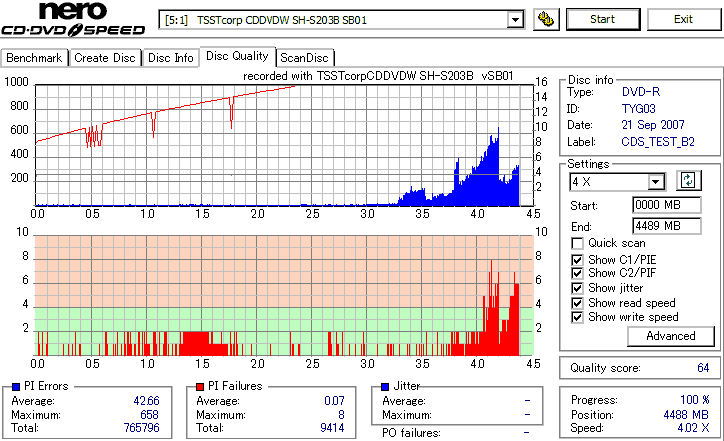This screenshot has height=441, width=724.
Task: Open the 4 X speed dropdown
Action: pos(656,182)
